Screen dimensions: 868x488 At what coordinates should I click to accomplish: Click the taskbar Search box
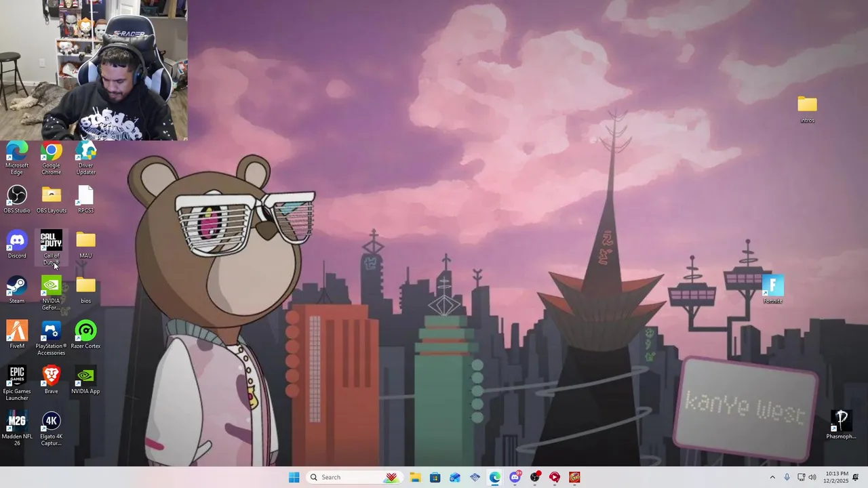354,477
